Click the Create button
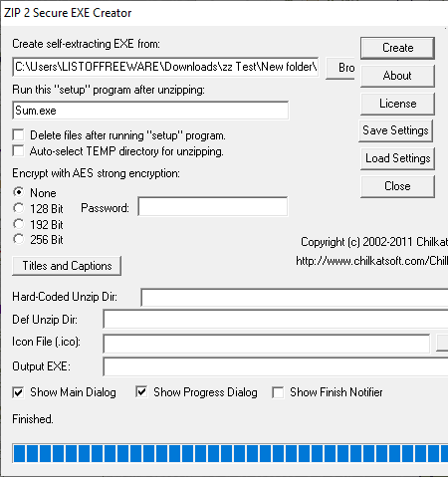This screenshot has width=448, height=477. 397,48
